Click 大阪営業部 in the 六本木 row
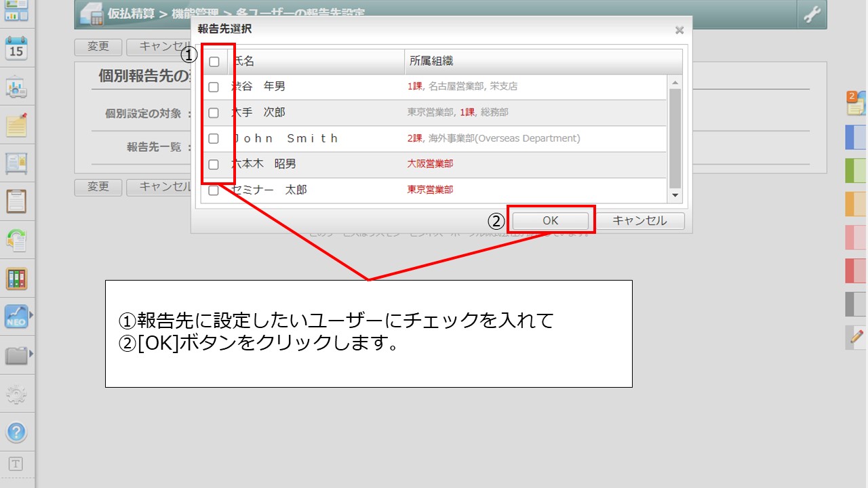The width and height of the screenshot is (868, 488). pyautogui.click(x=430, y=164)
